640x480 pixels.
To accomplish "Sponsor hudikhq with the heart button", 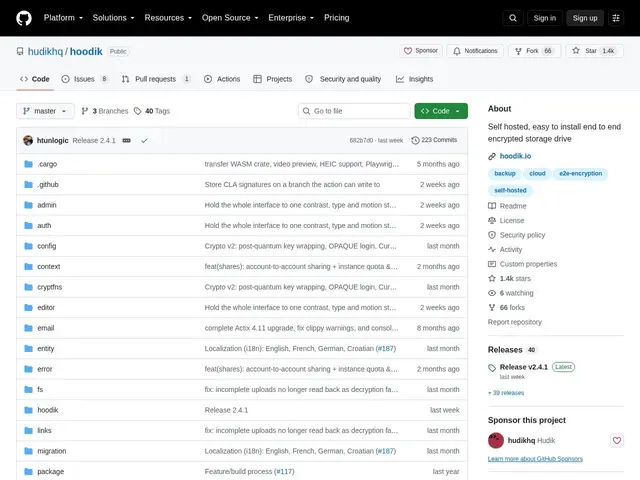I will tap(616, 440).
